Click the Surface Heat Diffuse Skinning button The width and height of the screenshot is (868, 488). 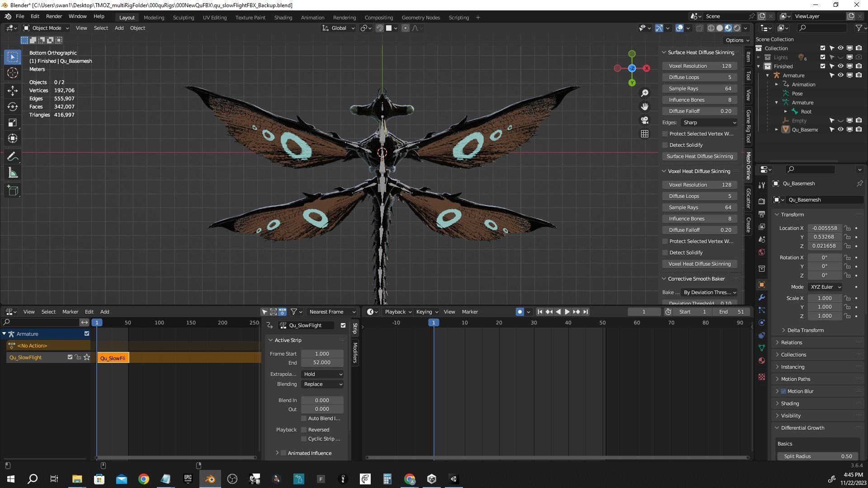tap(699, 156)
